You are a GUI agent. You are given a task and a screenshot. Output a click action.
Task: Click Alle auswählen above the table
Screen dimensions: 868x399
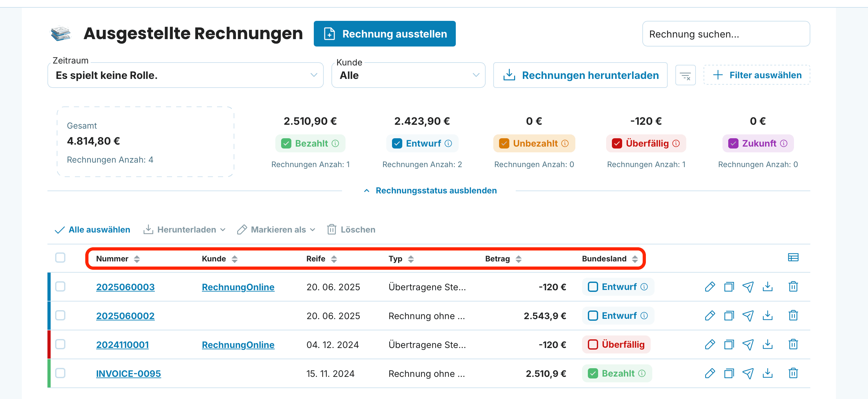coord(92,230)
